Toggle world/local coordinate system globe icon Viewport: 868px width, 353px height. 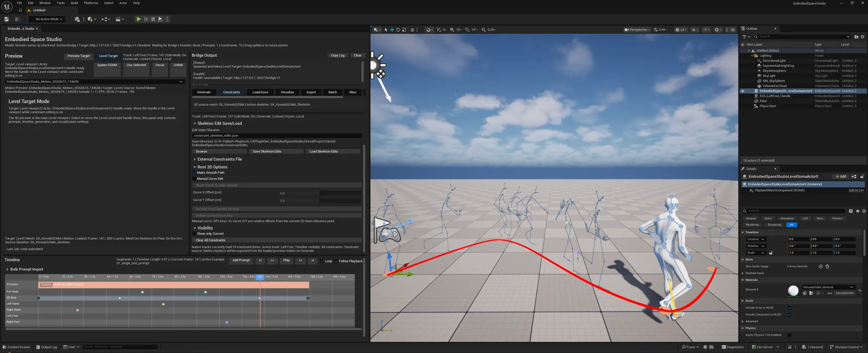[x=412, y=30]
